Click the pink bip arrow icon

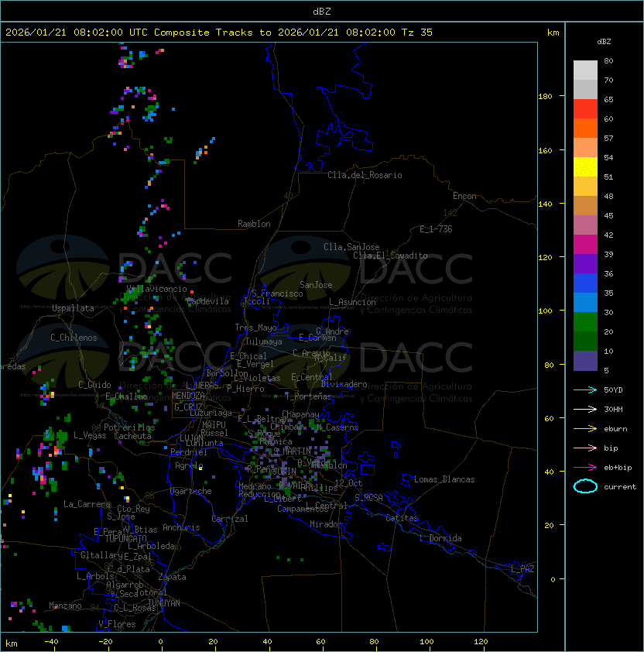(x=585, y=448)
